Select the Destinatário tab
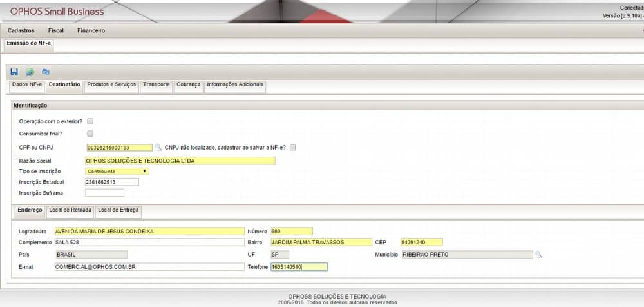This screenshot has height=307, width=644. point(64,86)
